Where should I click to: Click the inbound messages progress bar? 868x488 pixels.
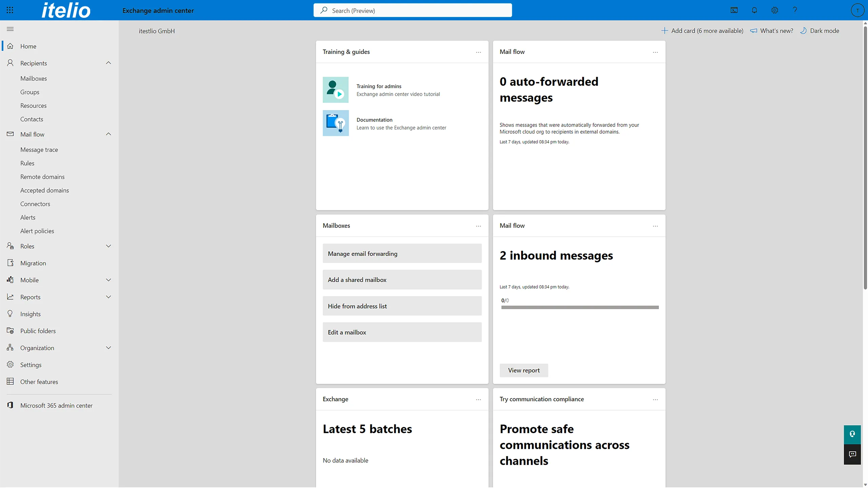point(580,307)
